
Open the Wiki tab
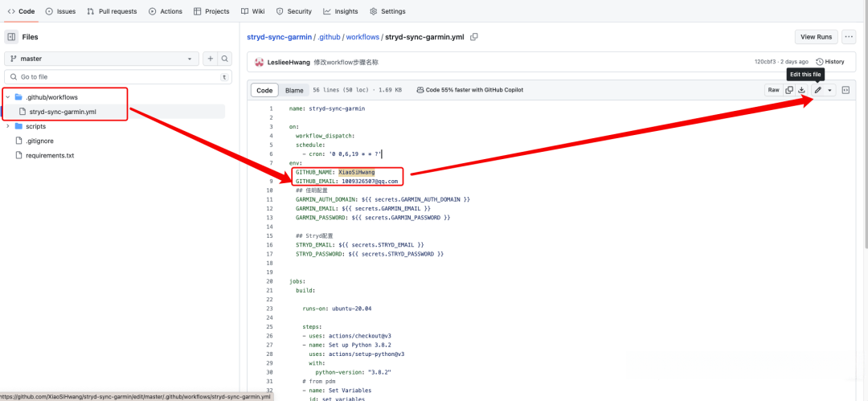point(253,11)
